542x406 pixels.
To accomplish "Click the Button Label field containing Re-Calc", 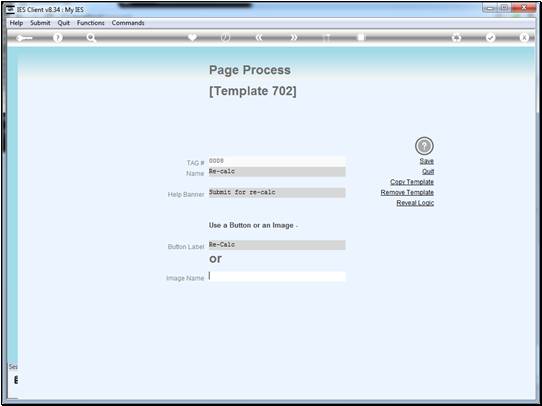I will coord(277,245).
